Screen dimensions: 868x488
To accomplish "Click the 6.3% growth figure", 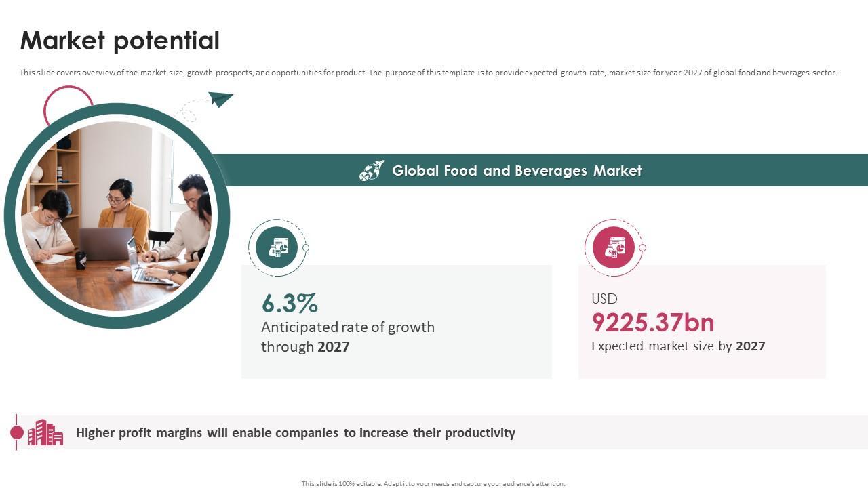I will [x=290, y=303].
